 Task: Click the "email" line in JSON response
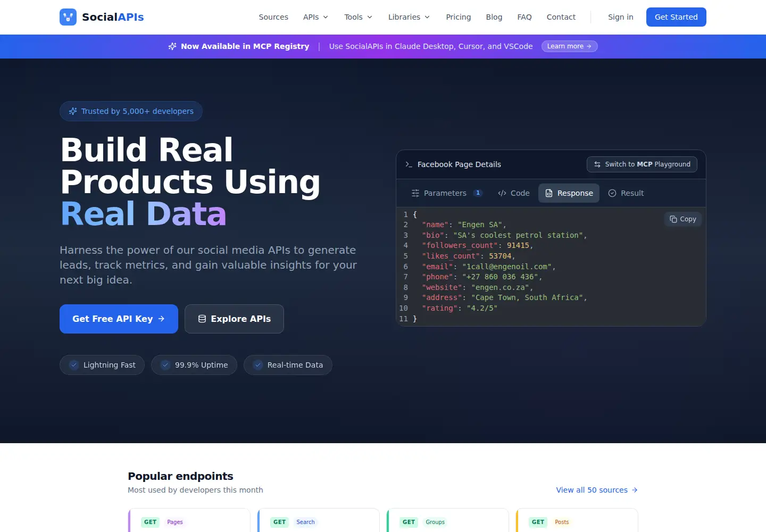click(x=489, y=267)
